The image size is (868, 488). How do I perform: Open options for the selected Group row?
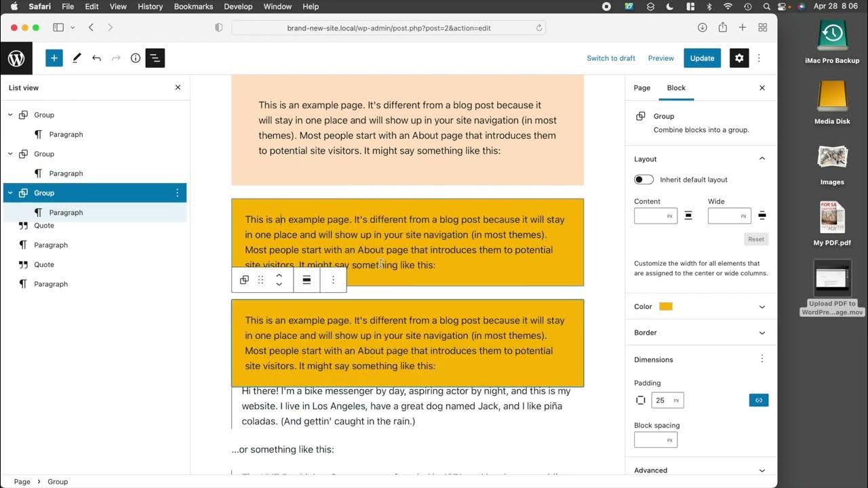click(x=178, y=193)
